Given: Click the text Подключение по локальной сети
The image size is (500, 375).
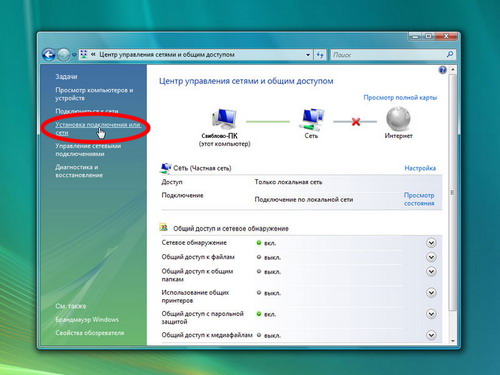Looking at the screenshot, I should 304,199.
